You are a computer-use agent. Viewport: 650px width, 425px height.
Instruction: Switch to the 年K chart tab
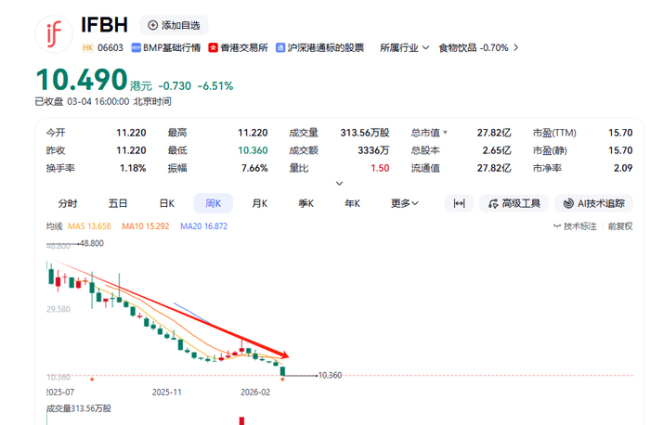coord(352,204)
